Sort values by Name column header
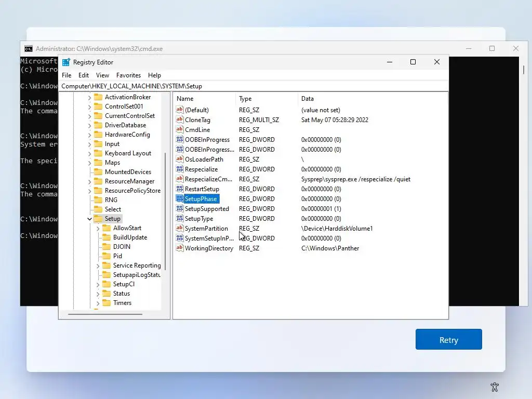Viewport: 532px width, 399px height. pos(205,99)
